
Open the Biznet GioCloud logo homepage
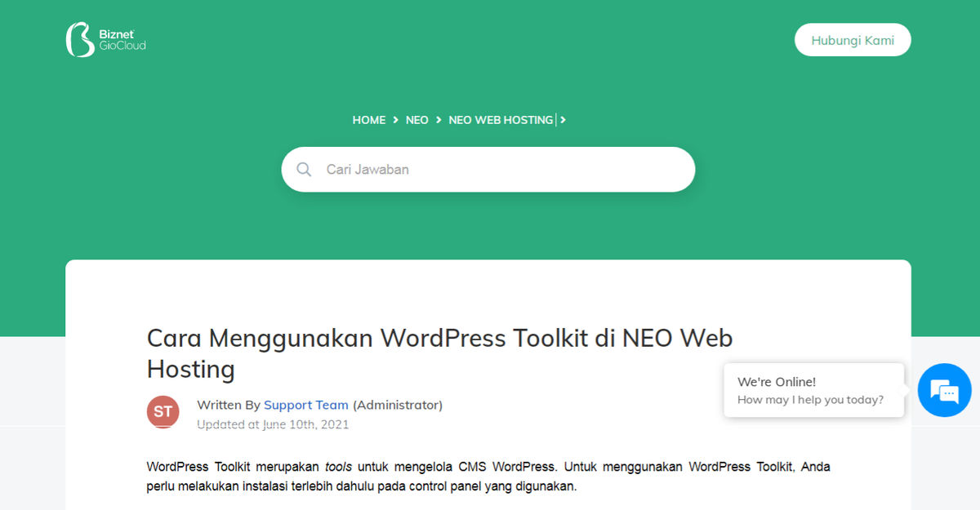point(106,40)
